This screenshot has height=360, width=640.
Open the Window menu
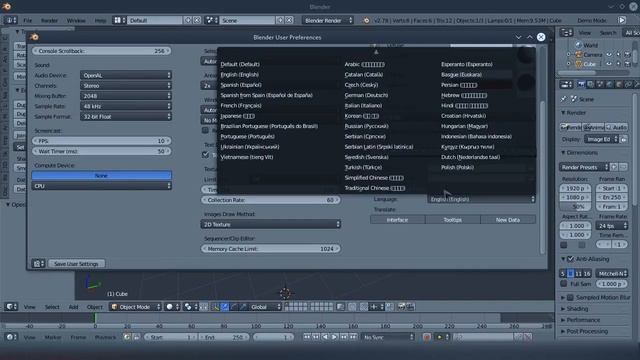pyautogui.click(x=76, y=20)
